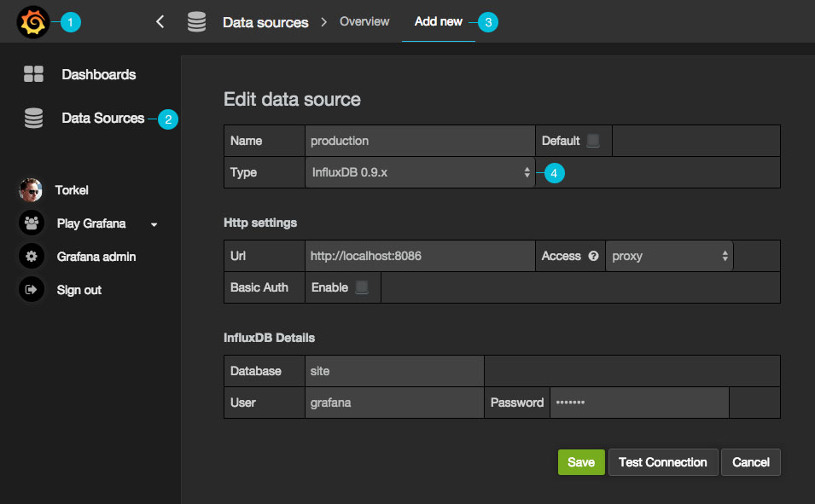Toggle the Default data source checkbox
The height and width of the screenshot is (504, 815).
[x=593, y=141]
